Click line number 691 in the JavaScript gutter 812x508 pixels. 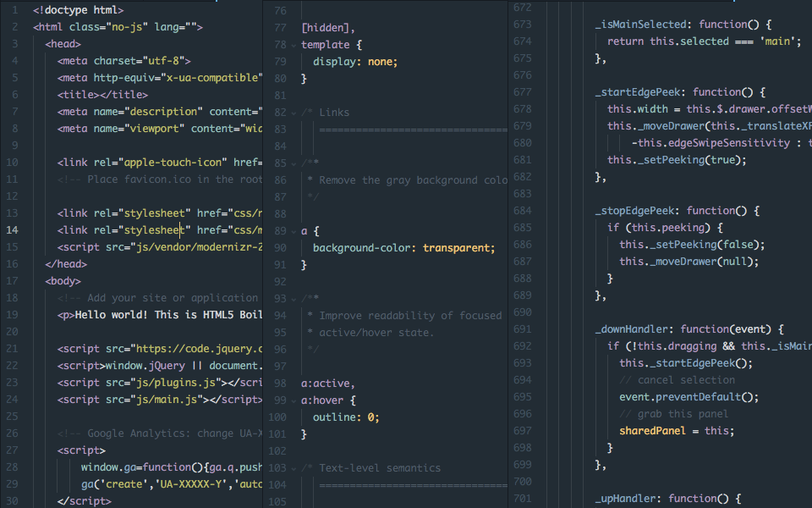(x=523, y=329)
